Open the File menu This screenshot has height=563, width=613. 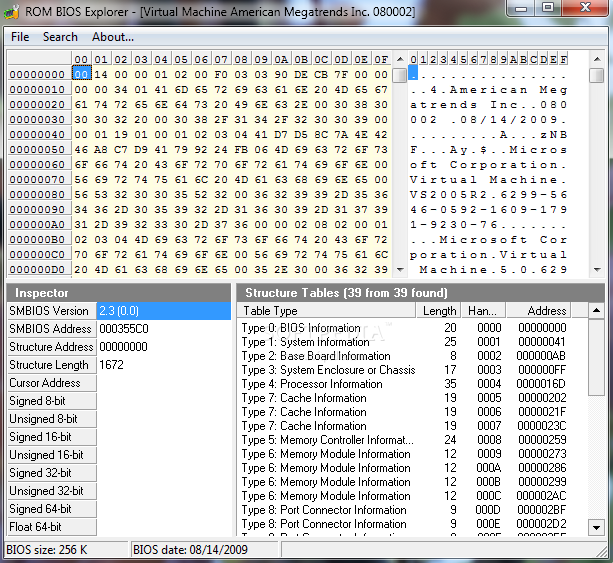[20, 37]
